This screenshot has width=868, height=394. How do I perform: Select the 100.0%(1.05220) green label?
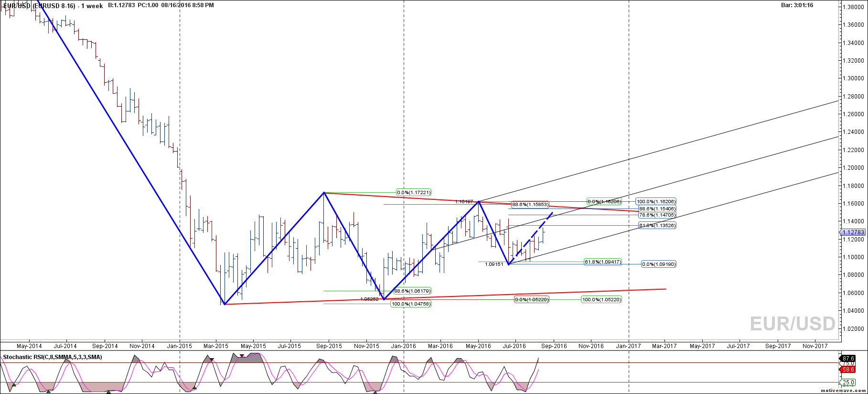[x=601, y=299]
